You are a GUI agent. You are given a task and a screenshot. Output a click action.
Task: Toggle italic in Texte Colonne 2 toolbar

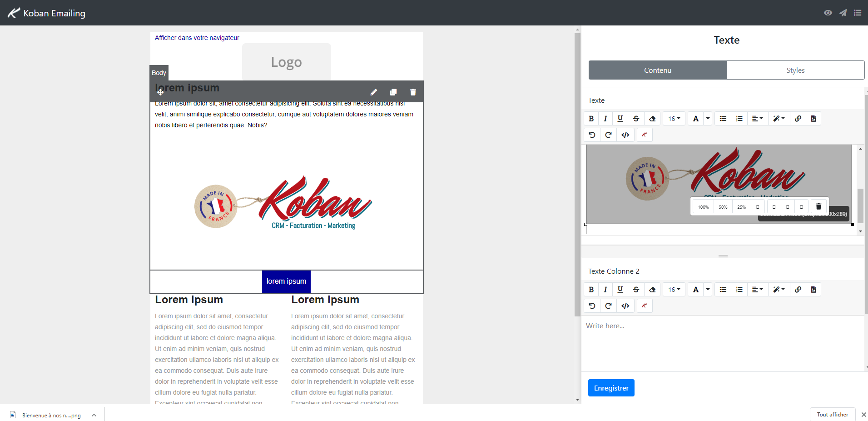point(605,290)
